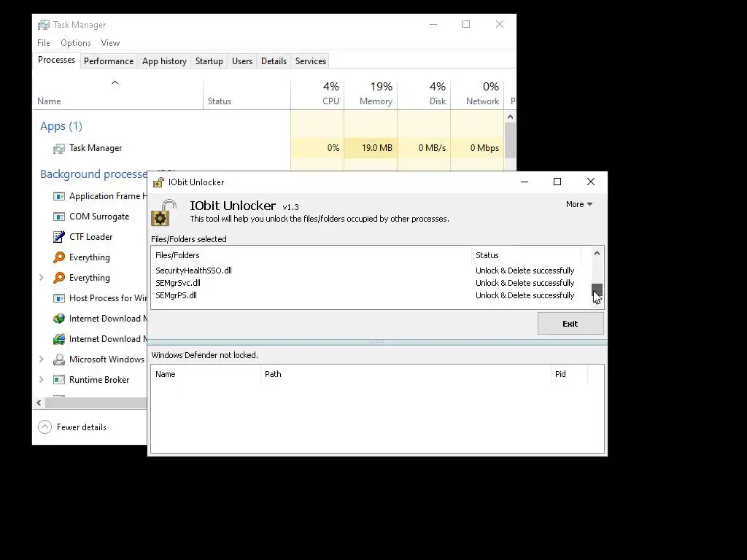Click the sort arrow above Name column
747x560 pixels.
[115, 83]
